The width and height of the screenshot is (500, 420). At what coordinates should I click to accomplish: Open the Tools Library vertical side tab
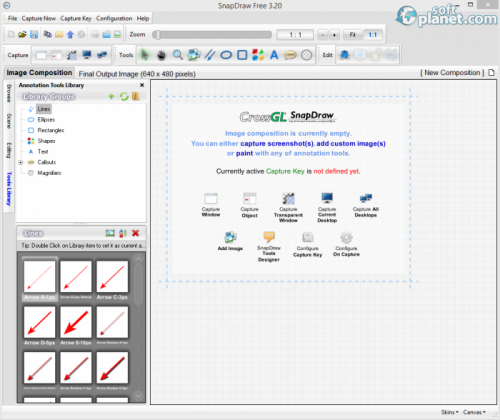(9, 189)
